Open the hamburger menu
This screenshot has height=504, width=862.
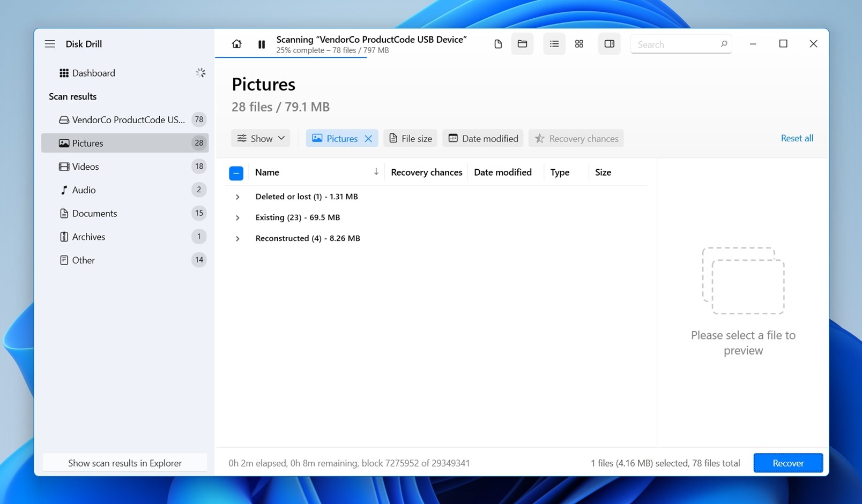point(50,44)
